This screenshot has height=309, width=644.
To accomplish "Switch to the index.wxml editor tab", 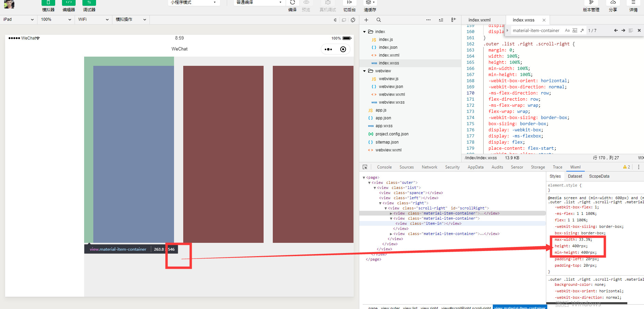I will pyautogui.click(x=479, y=20).
